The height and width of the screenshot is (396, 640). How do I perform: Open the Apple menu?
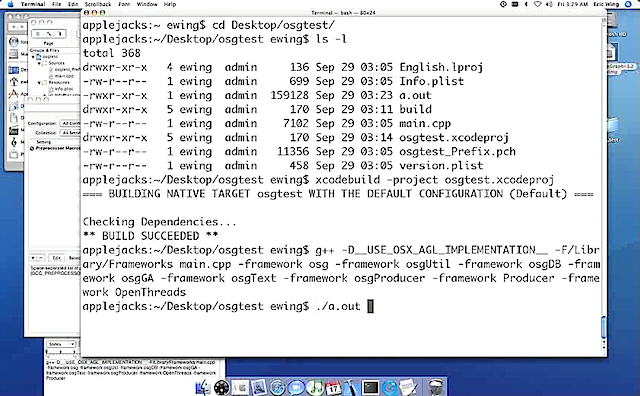pyautogui.click(x=11, y=4)
